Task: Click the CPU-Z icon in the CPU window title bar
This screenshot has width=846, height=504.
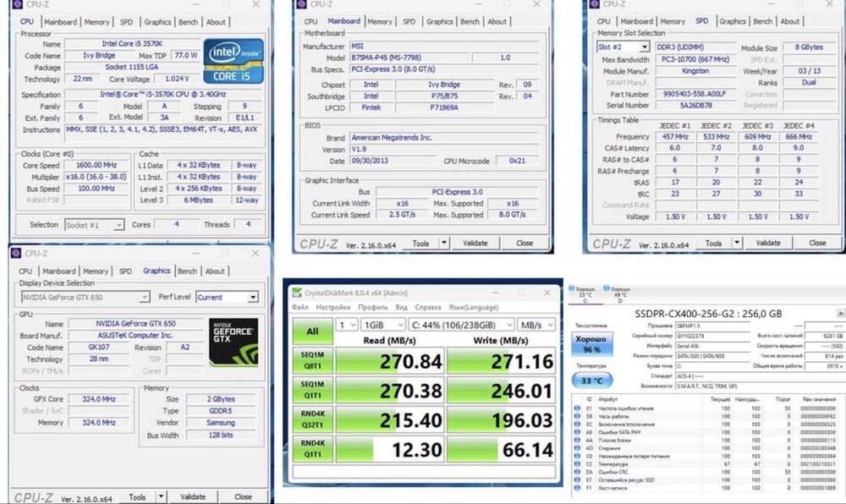Action: tap(17, 4)
